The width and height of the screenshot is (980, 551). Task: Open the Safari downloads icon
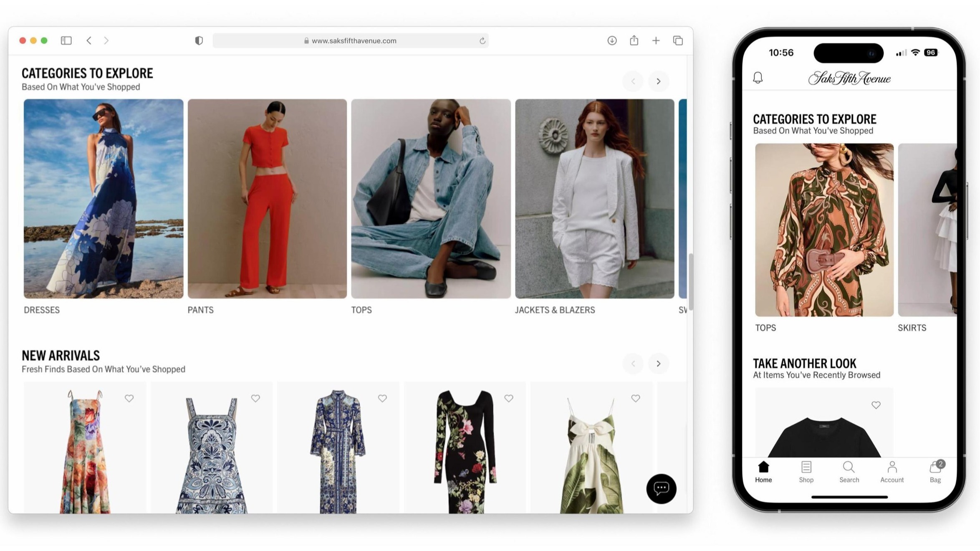point(612,40)
